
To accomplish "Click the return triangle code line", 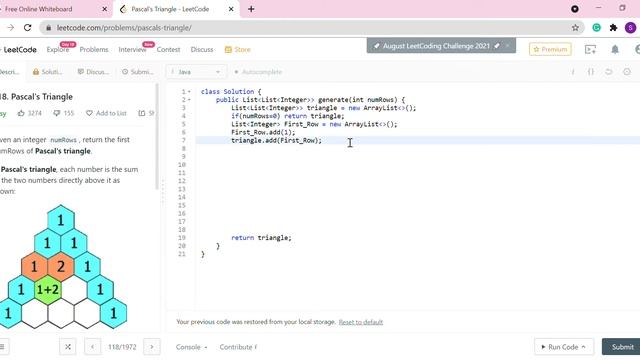I will pos(261,238).
